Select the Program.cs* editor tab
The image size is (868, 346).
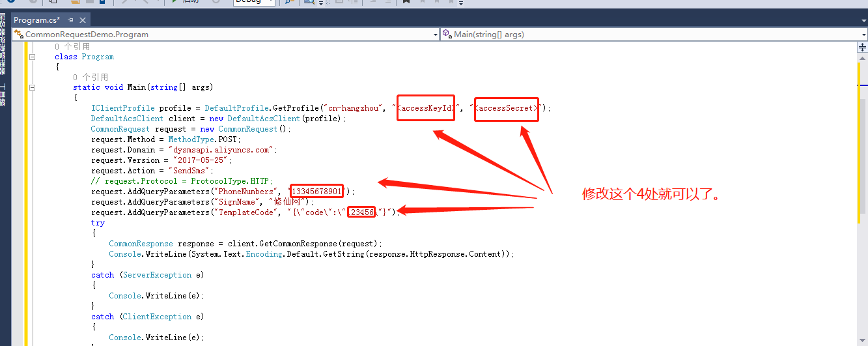tap(36, 20)
